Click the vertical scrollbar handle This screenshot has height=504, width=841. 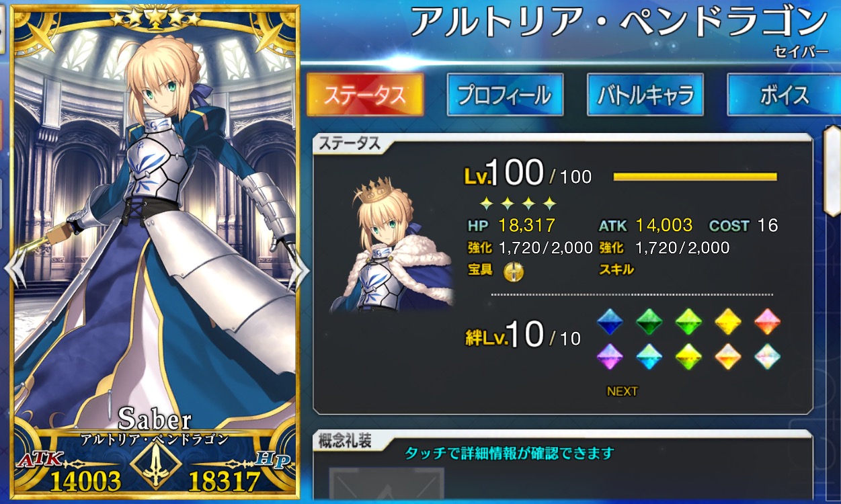pyautogui.click(x=832, y=171)
